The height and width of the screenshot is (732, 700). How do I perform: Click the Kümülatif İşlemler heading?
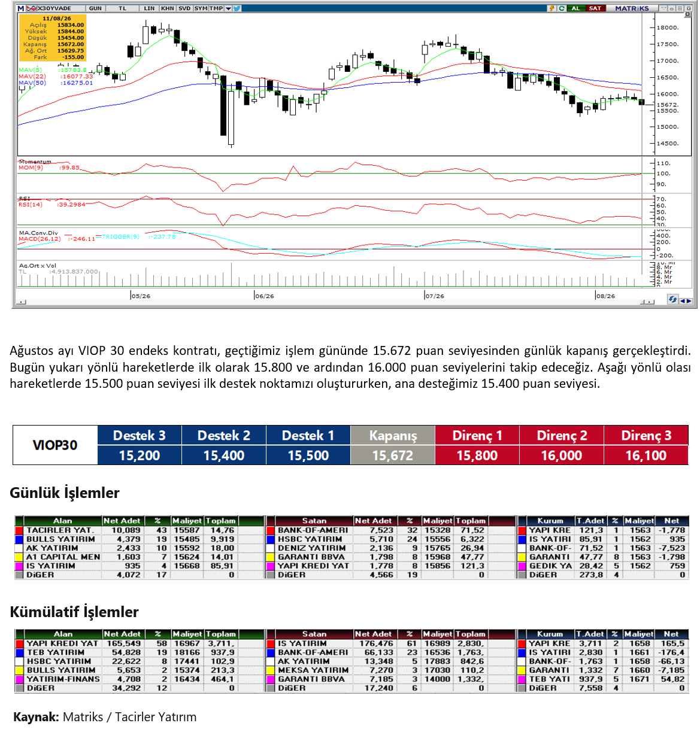[74, 612]
